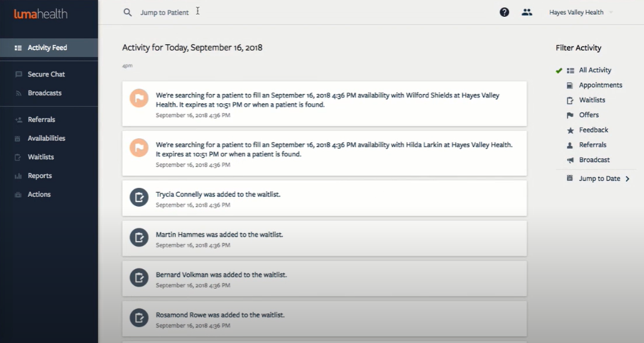The image size is (644, 343).
Task: Open the Bernard Volkman waitlist activity entry
Action: coord(324,279)
